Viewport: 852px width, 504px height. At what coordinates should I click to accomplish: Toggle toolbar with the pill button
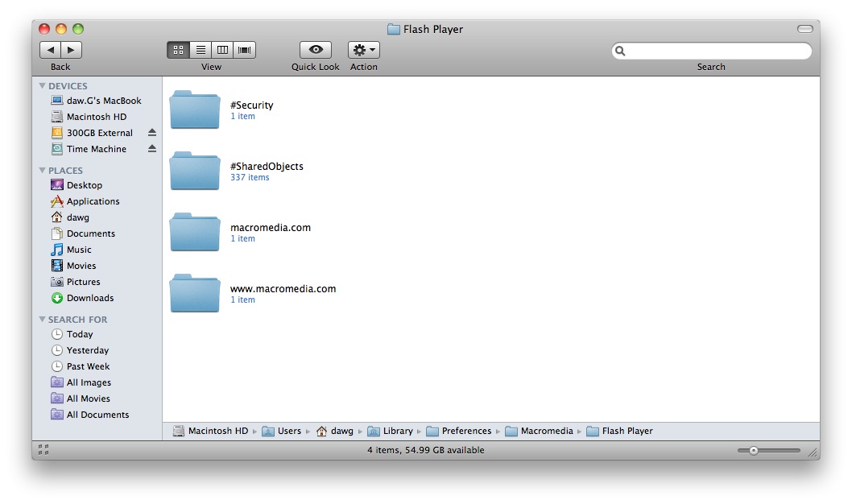click(804, 29)
